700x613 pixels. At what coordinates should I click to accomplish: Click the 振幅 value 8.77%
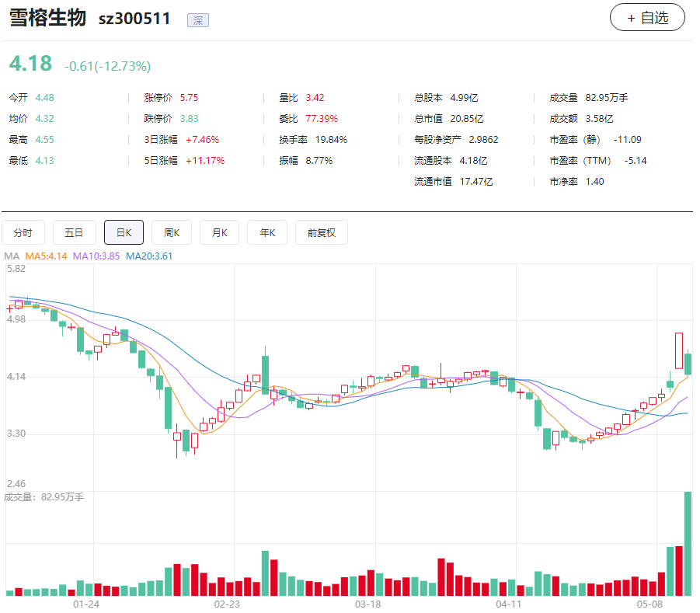[x=319, y=161]
